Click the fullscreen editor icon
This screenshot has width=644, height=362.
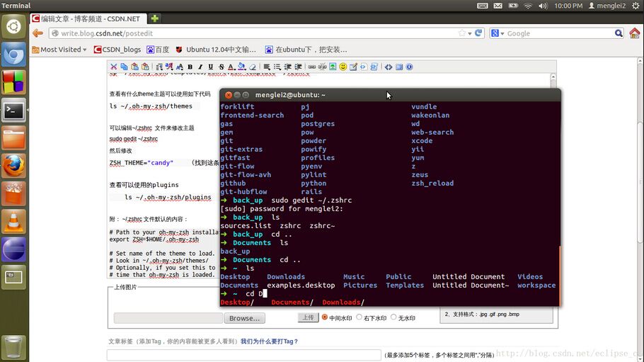coord(399,67)
